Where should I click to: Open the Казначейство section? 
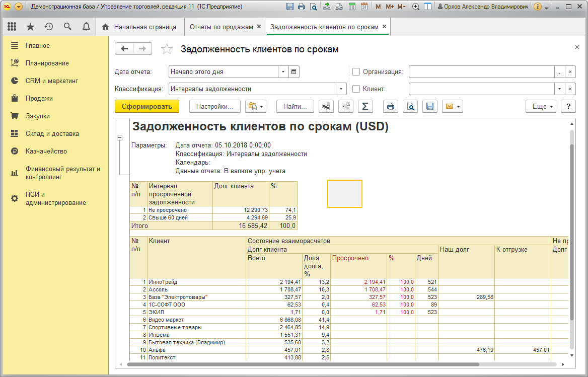[x=46, y=152]
